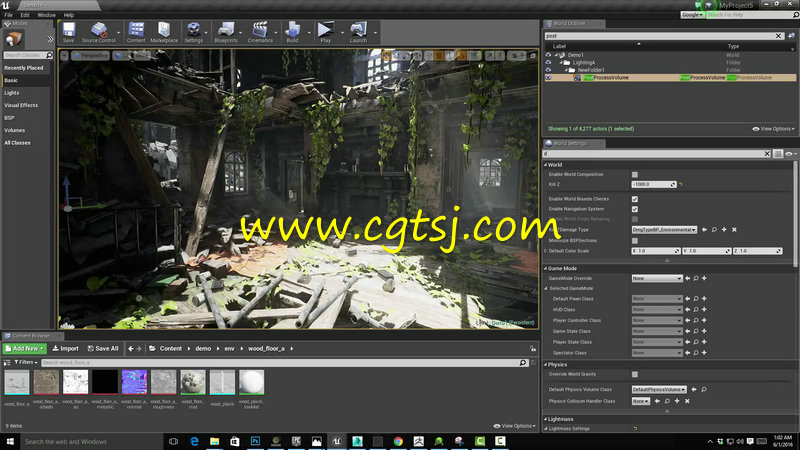
Task: Toggle Enable Navigation System checkbox
Action: click(x=635, y=209)
